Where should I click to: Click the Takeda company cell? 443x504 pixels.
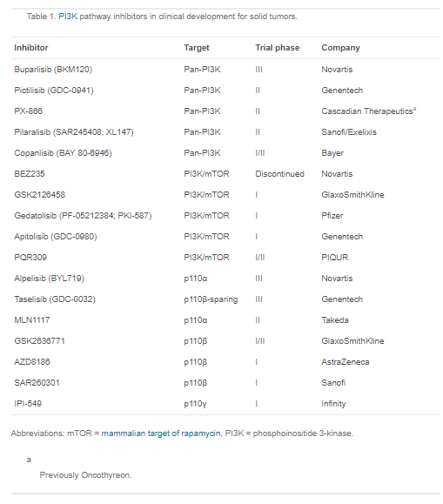(x=335, y=320)
